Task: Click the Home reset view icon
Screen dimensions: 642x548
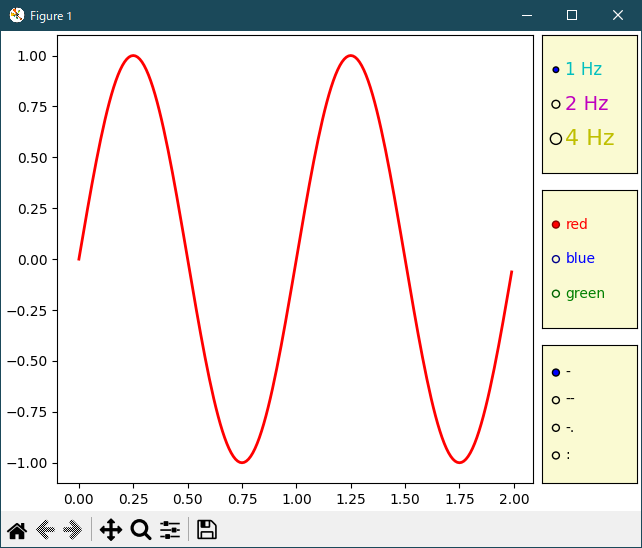Action: 17,531
